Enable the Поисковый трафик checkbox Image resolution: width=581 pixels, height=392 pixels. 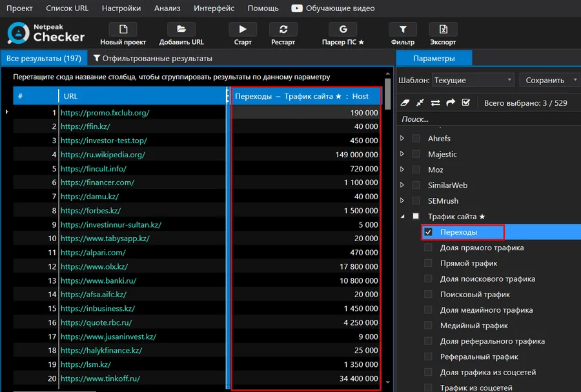(x=429, y=294)
